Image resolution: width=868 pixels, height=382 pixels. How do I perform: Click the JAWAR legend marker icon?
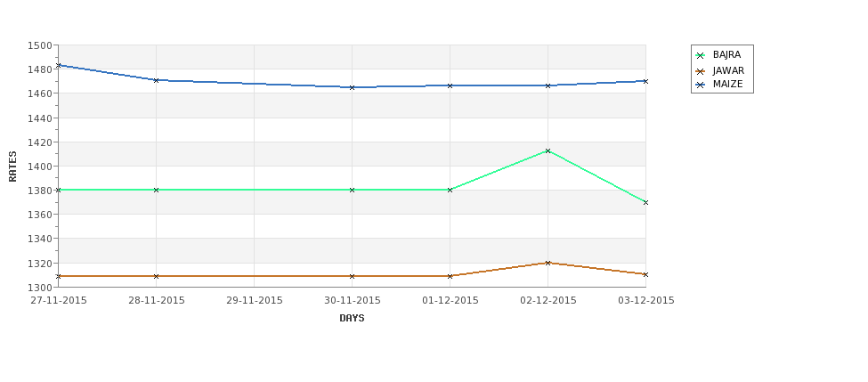[x=701, y=71]
